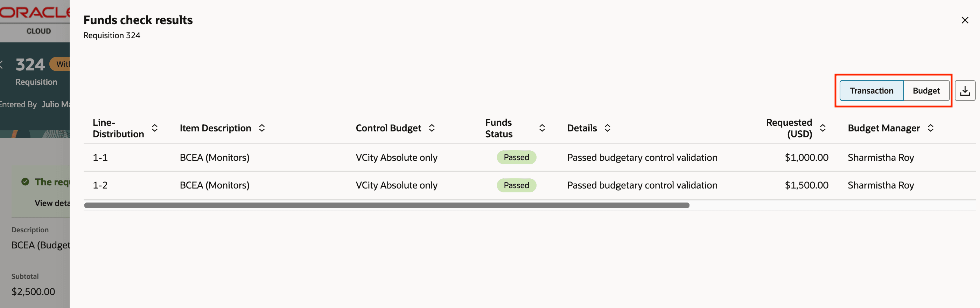This screenshot has height=308, width=980.
Task: Click the Passed badge on line 1-1
Action: pos(517,157)
